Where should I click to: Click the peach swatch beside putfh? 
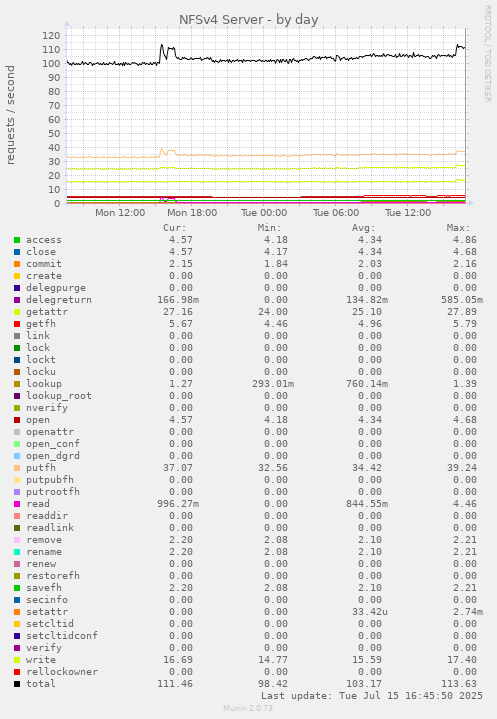(x=17, y=468)
